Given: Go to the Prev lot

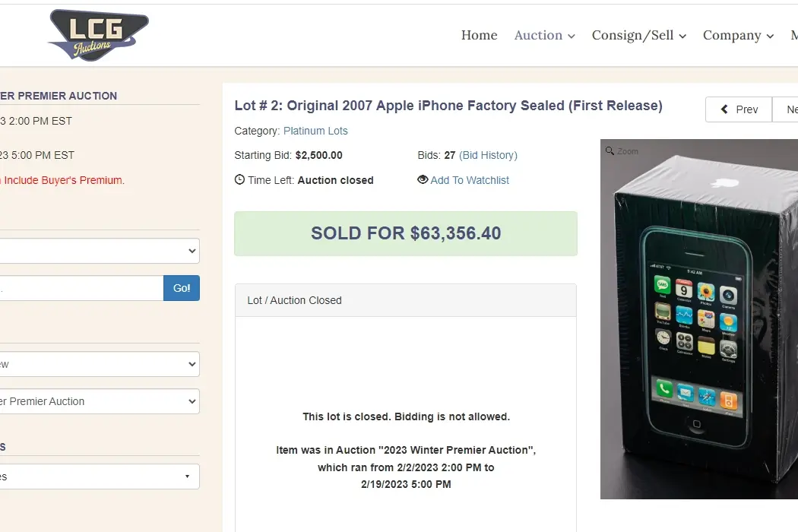Looking at the screenshot, I should 739,109.
